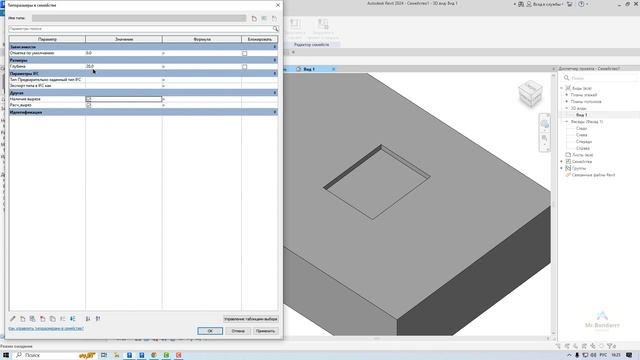This screenshot has width=640, height=360.
Task: Collapse the Размеры parameter group
Action: point(275,60)
